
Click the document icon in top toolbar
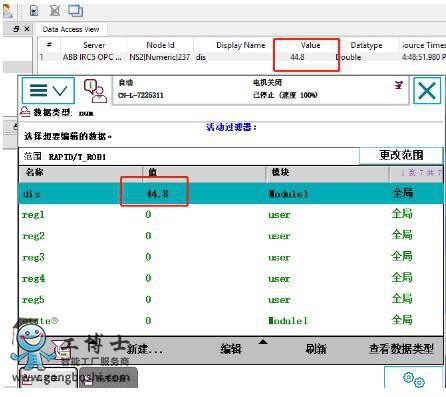[x=34, y=11]
